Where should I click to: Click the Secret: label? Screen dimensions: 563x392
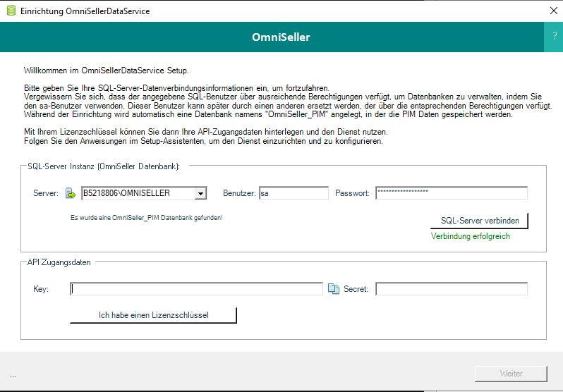pos(356,289)
